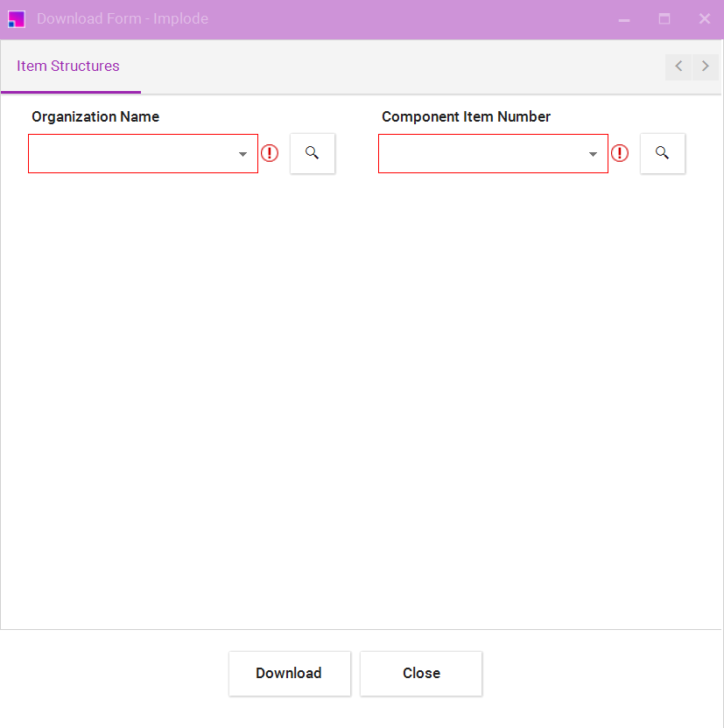Click the Component Item Number label

(x=466, y=116)
